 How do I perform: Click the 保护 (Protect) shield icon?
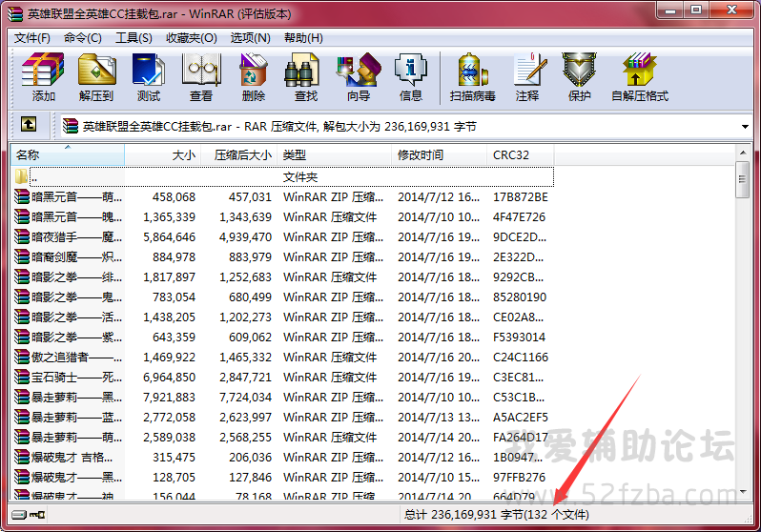pyautogui.click(x=579, y=71)
